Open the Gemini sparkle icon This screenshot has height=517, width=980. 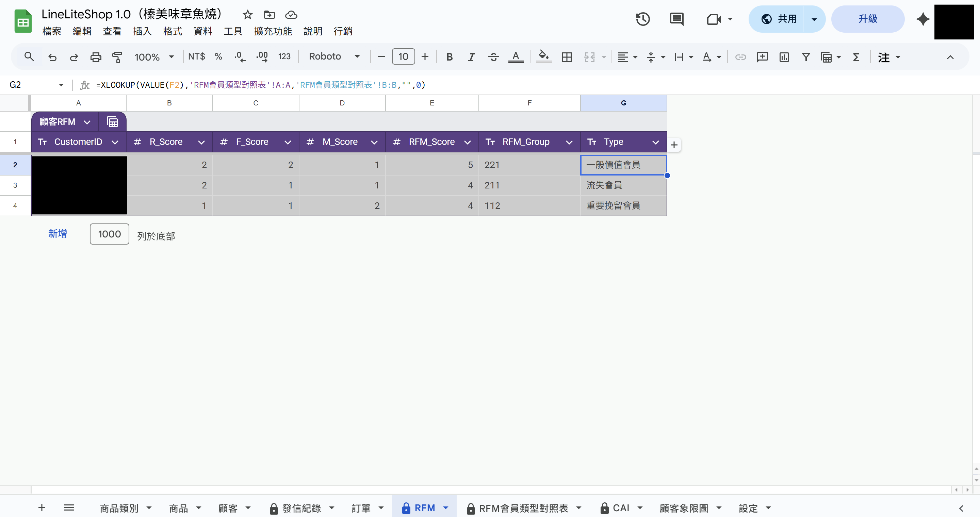[923, 19]
